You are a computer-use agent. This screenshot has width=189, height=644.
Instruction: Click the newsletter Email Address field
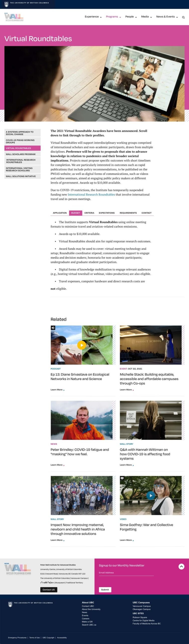[126, 573]
